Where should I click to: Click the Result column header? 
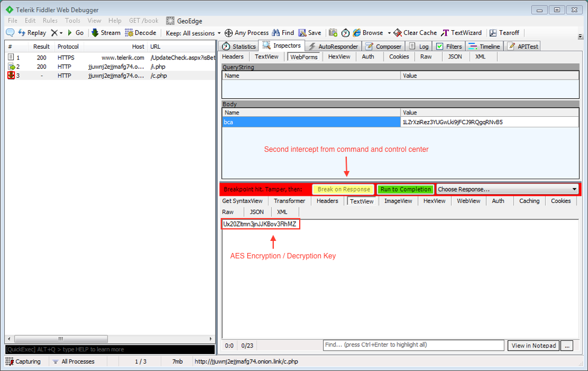click(41, 46)
